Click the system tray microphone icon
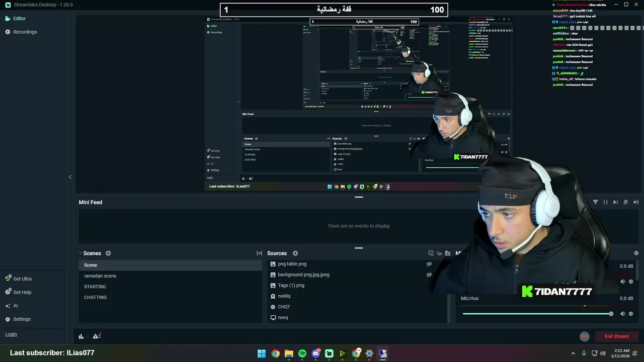644x362 pixels. click(x=584, y=353)
